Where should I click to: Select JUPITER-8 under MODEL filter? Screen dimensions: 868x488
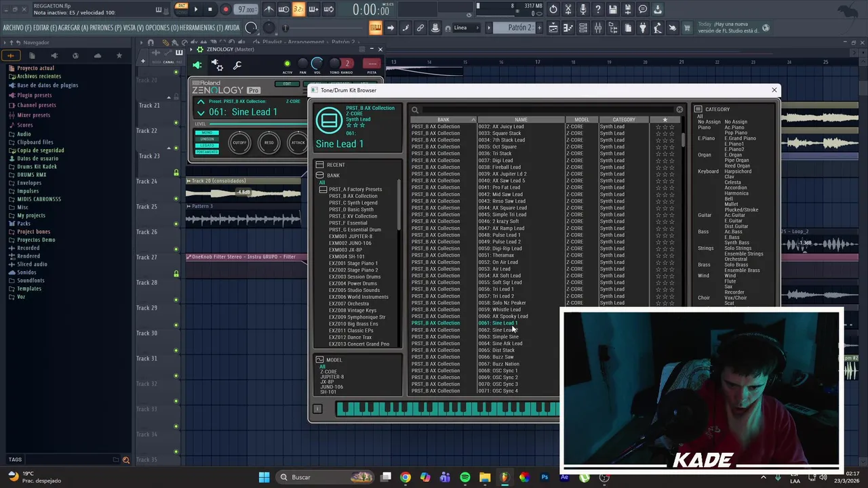click(x=332, y=377)
